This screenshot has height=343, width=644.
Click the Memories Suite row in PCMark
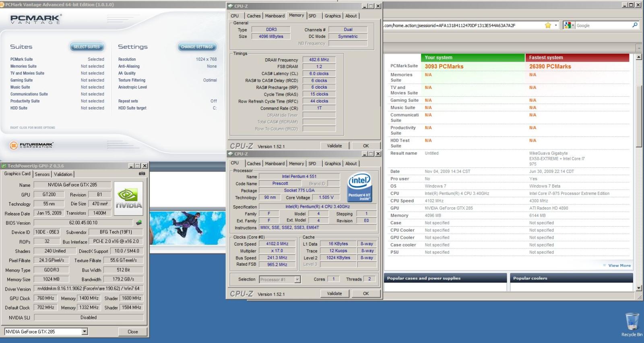tap(57, 66)
